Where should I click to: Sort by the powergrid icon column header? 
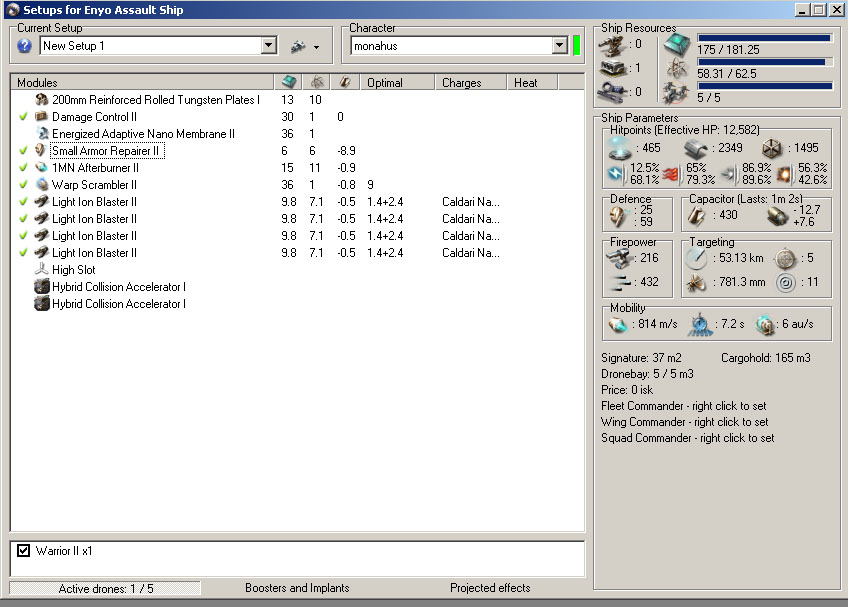click(x=316, y=83)
